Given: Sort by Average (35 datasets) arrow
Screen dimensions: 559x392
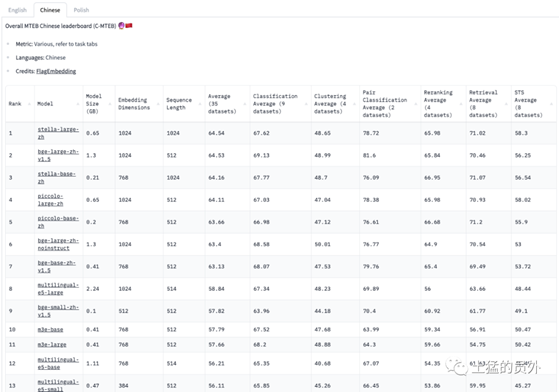Looking at the screenshot, I should click(x=245, y=104).
